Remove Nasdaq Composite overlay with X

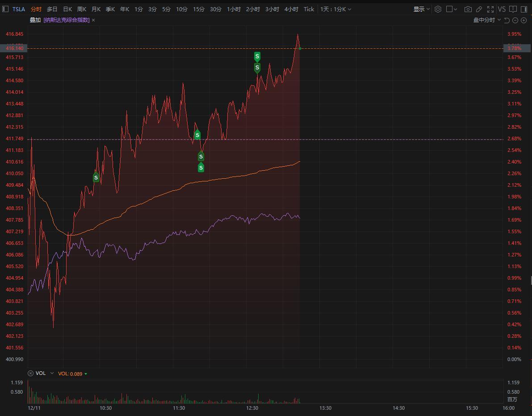(x=93, y=21)
